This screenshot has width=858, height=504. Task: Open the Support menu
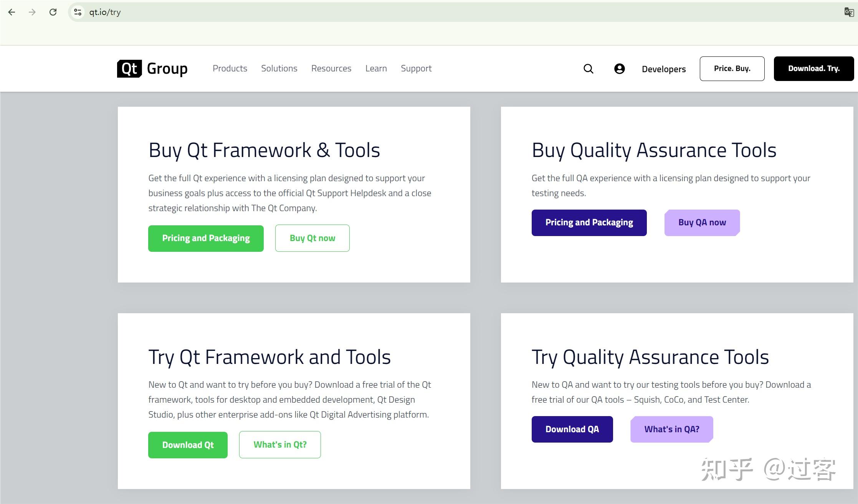416,68
